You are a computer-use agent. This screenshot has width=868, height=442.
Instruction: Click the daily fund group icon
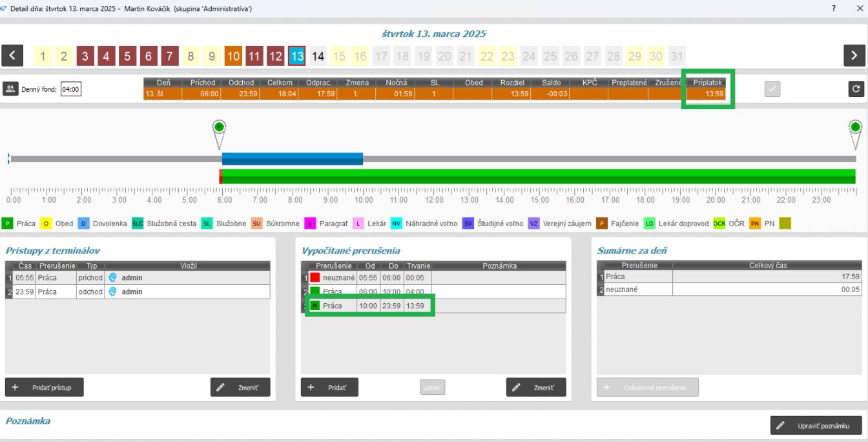(x=10, y=89)
